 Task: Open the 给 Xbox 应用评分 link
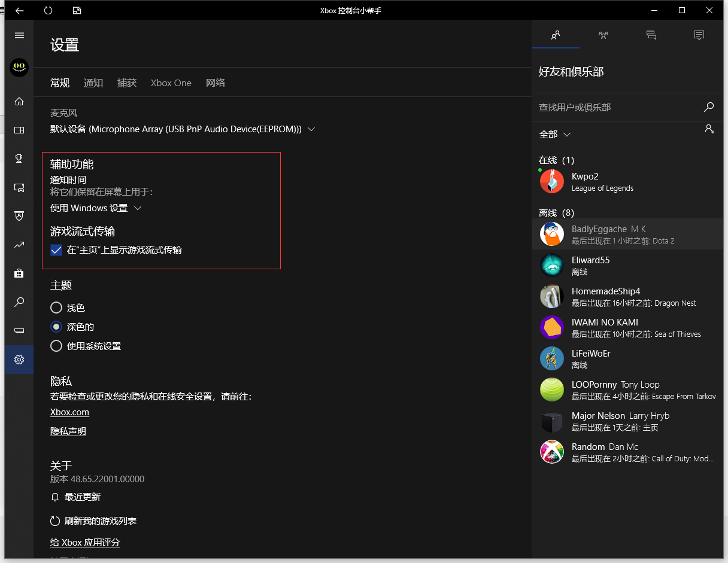[x=85, y=543]
